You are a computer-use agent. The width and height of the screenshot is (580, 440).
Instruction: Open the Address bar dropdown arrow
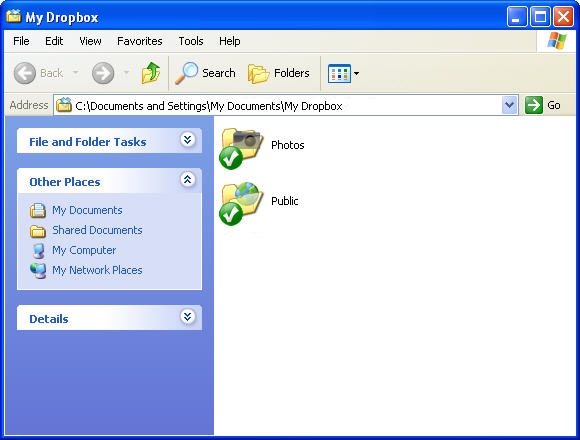click(x=509, y=105)
